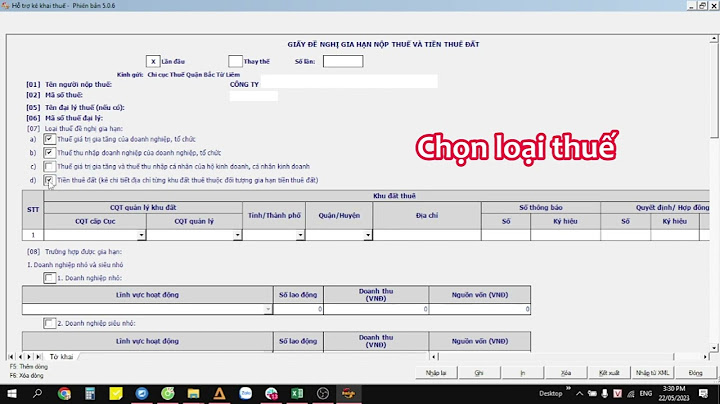Click the active HTKK tax app taskbar icon

coord(349,393)
